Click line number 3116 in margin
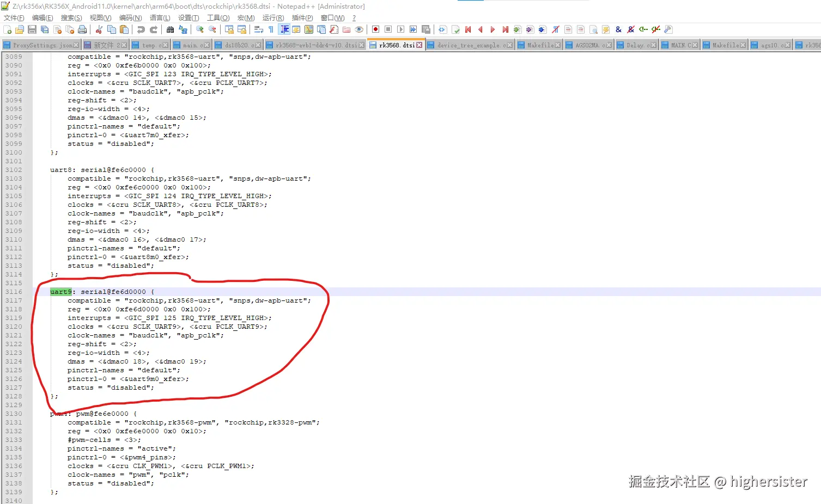Viewport: 821px width, 504px height. click(14, 292)
